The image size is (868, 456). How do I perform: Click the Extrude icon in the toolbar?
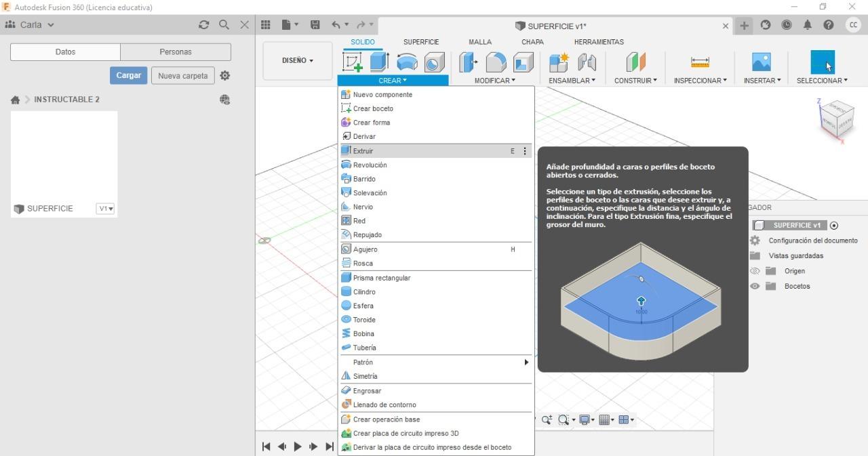tap(379, 62)
